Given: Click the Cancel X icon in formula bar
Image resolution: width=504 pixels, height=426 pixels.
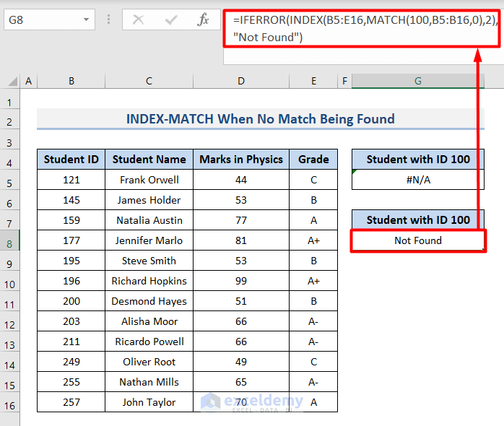Looking at the screenshot, I should [x=138, y=19].
